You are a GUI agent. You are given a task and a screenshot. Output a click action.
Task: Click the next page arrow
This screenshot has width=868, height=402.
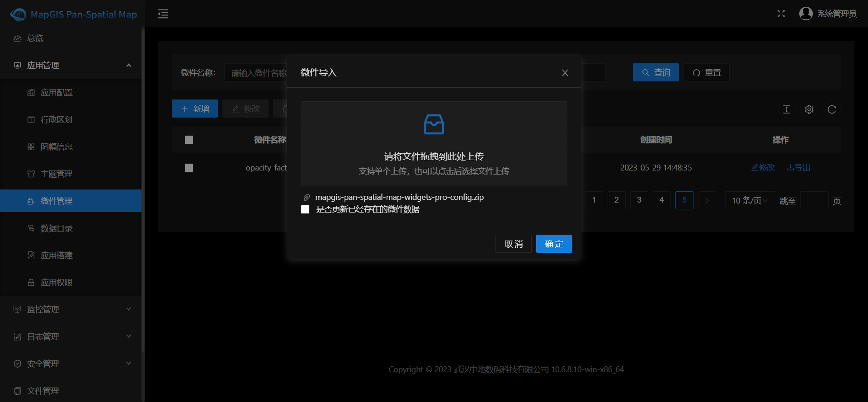[707, 200]
